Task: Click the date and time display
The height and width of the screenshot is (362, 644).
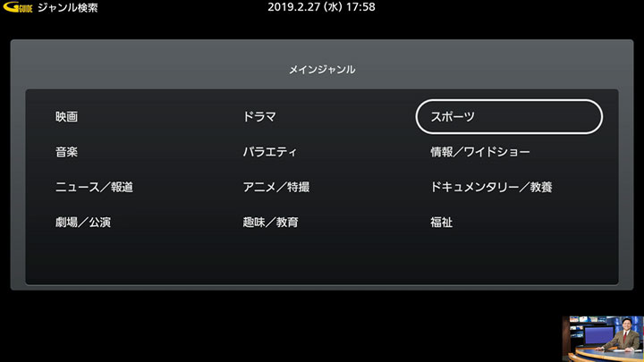Action: (x=321, y=7)
